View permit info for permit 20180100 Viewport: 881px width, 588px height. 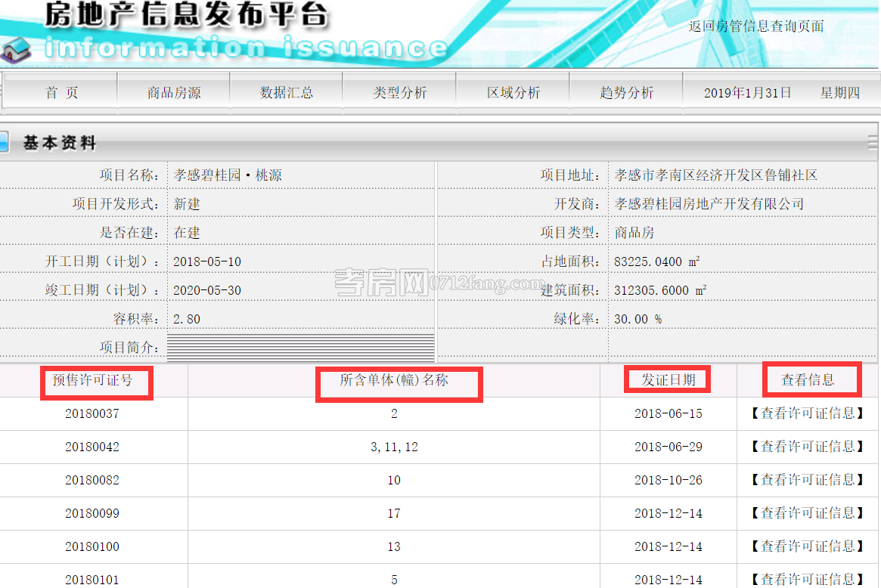tap(807, 546)
